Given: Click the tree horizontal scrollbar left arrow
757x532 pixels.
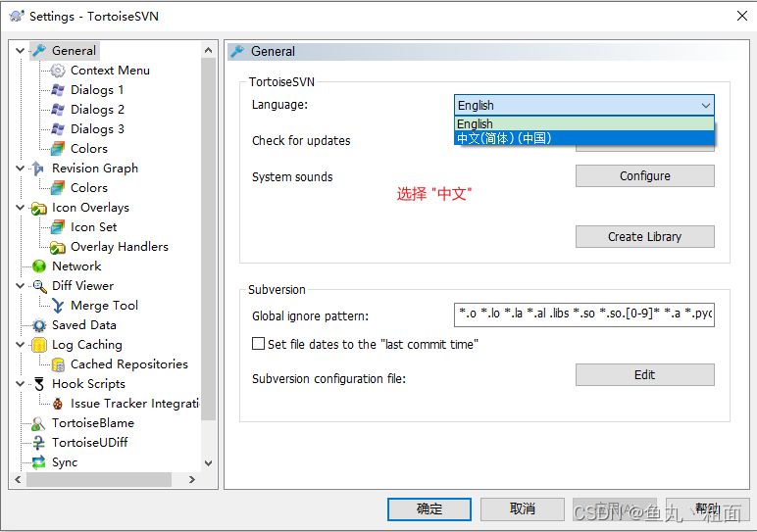Looking at the screenshot, I should point(18,479).
